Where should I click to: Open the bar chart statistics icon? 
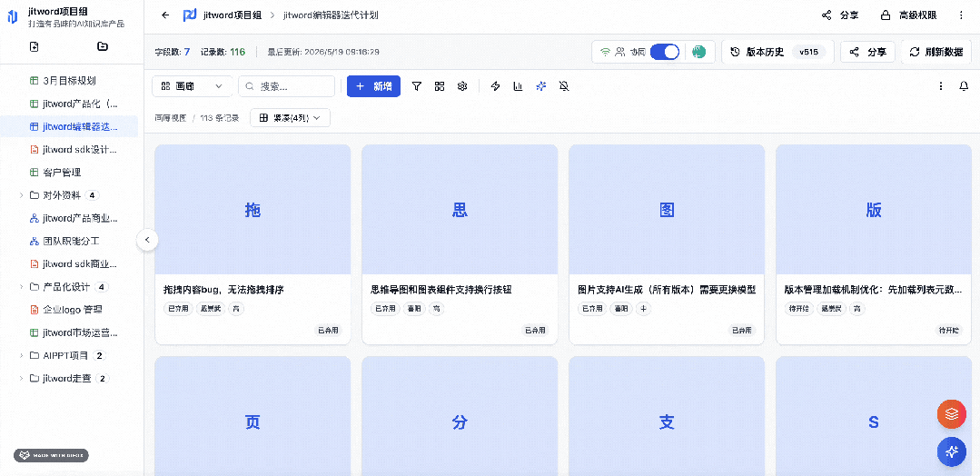[518, 86]
